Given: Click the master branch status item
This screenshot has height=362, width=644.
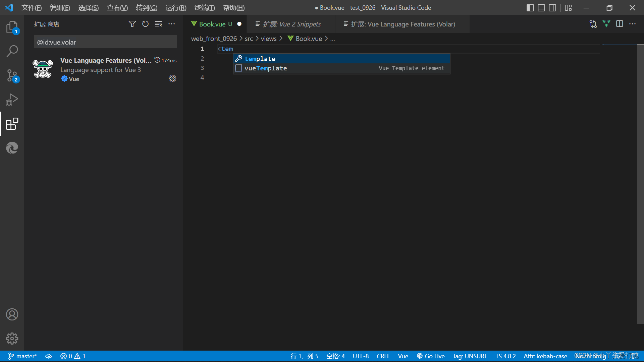Looking at the screenshot, I should (x=22, y=356).
